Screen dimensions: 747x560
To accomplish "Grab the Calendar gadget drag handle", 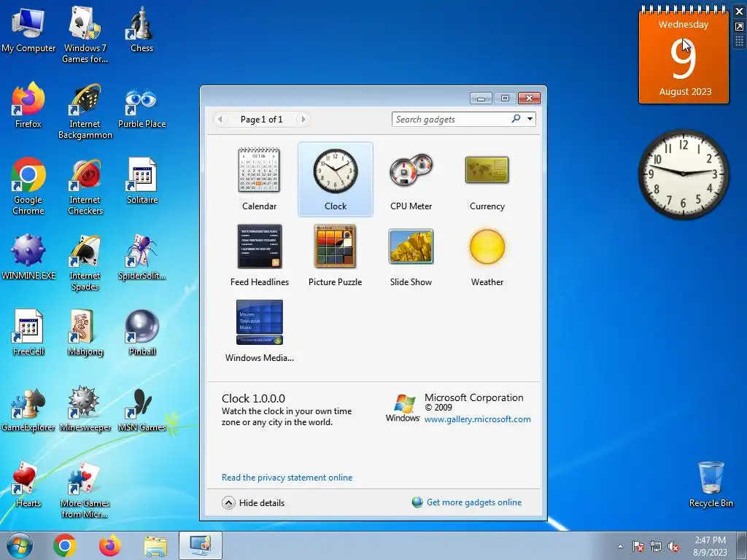I will coord(740,42).
